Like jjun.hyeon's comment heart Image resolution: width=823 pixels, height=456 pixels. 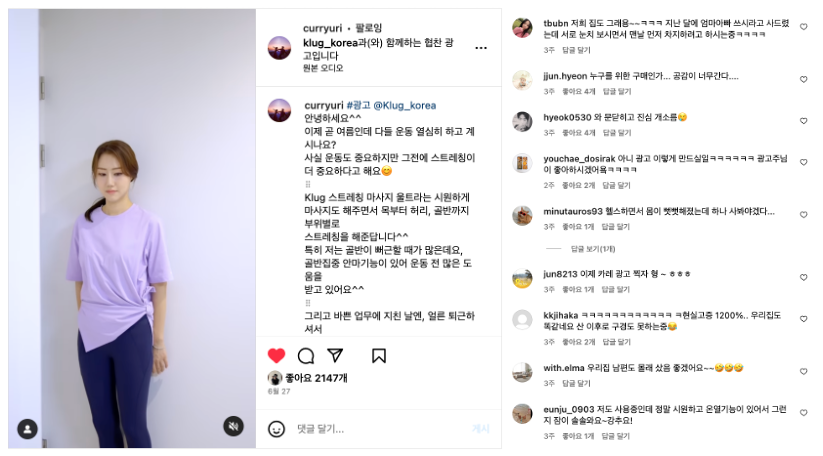tap(803, 79)
